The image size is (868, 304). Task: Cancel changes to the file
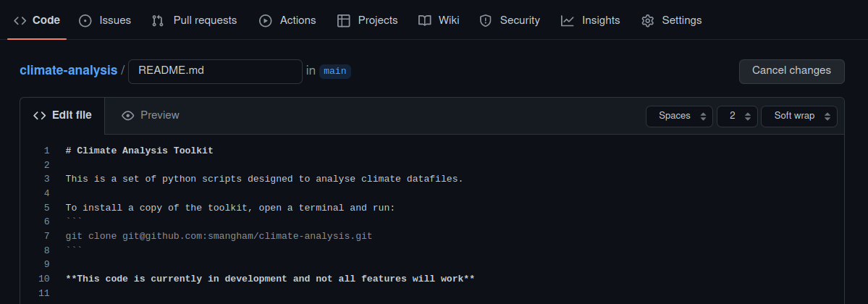pyautogui.click(x=791, y=72)
